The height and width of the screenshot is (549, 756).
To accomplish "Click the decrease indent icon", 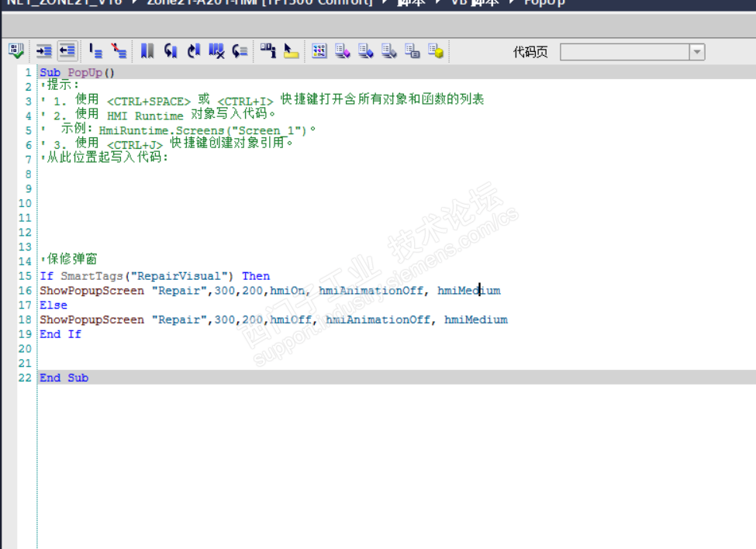I will (67, 50).
